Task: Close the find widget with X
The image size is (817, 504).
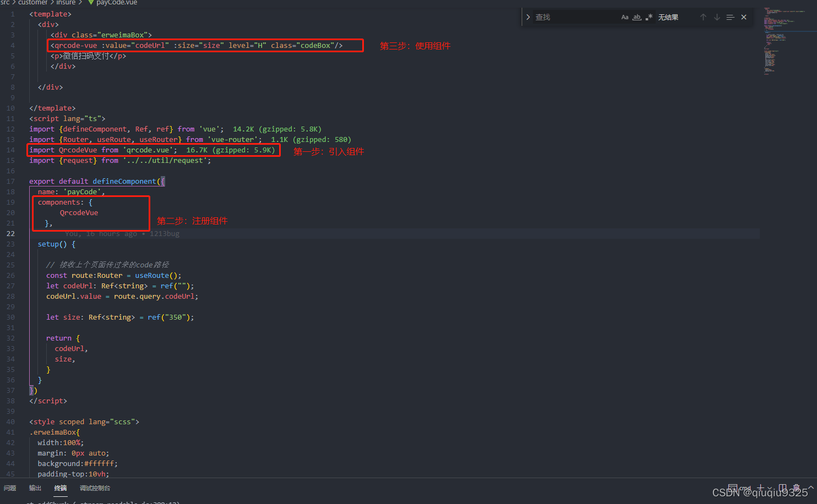Action: pos(744,17)
